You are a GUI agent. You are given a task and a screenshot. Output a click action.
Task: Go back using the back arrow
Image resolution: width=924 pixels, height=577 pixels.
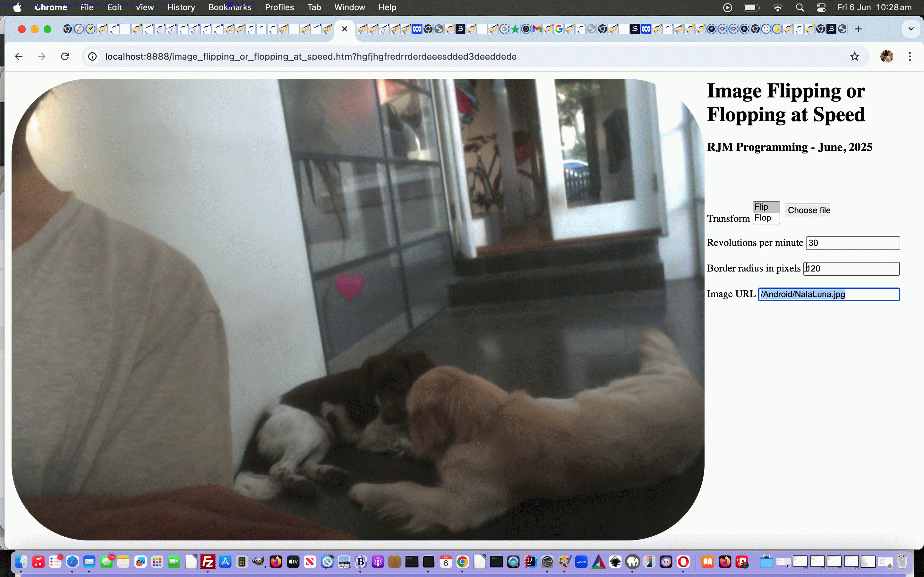click(19, 56)
